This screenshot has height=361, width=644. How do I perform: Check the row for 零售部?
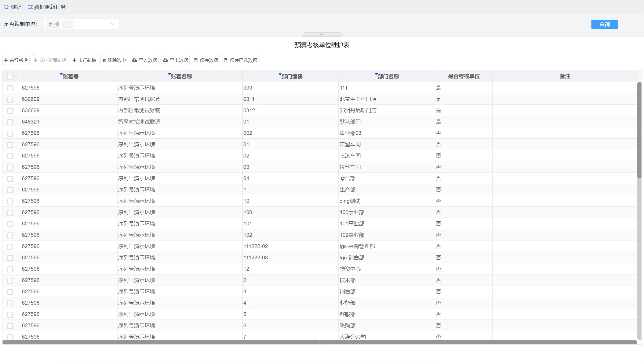click(10, 179)
